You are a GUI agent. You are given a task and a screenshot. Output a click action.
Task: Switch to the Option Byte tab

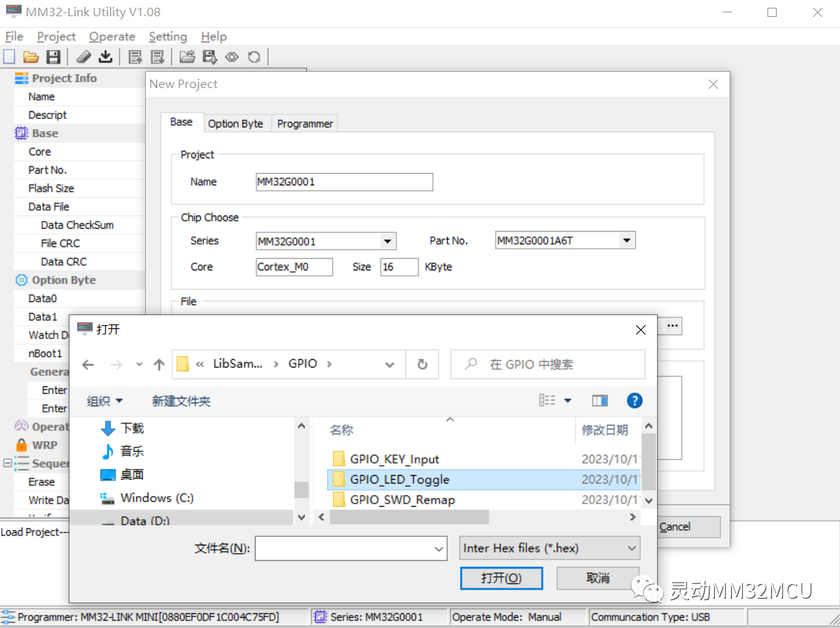235,124
